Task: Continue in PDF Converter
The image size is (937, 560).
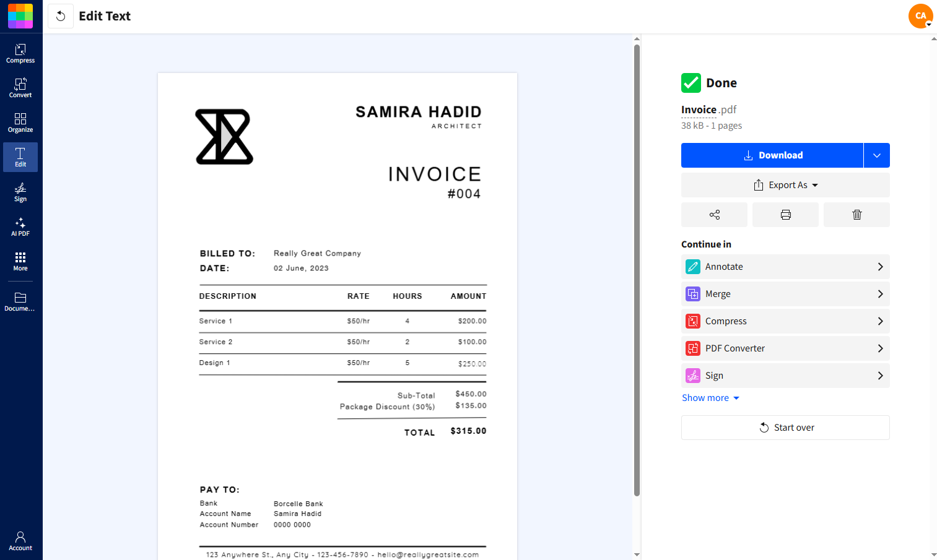Action: click(x=785, y=348)
